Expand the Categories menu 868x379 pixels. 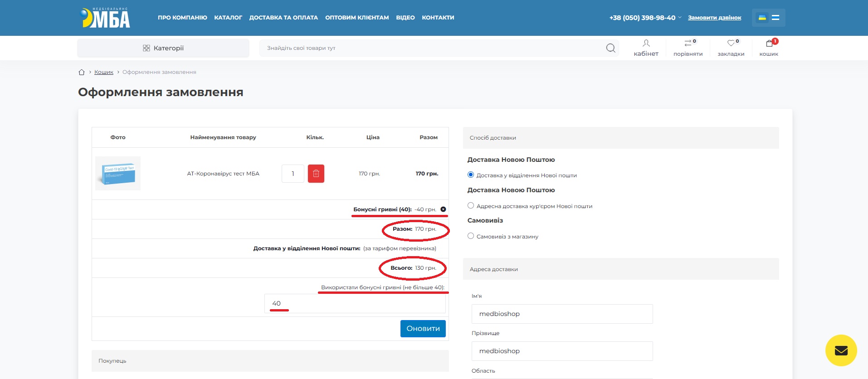pyautogui.click(x=163, y=48)
